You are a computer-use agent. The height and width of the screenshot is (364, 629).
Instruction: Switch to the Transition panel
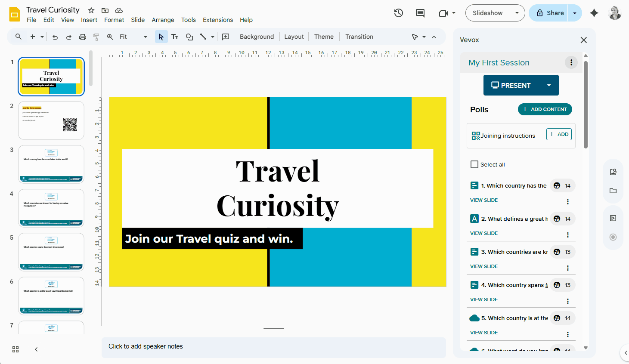359,37
